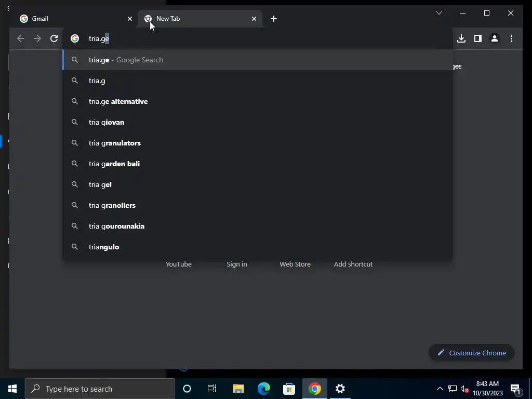Close the New Tab tab
This screenshot has height=399, width=532.
(x=254, y=19)
